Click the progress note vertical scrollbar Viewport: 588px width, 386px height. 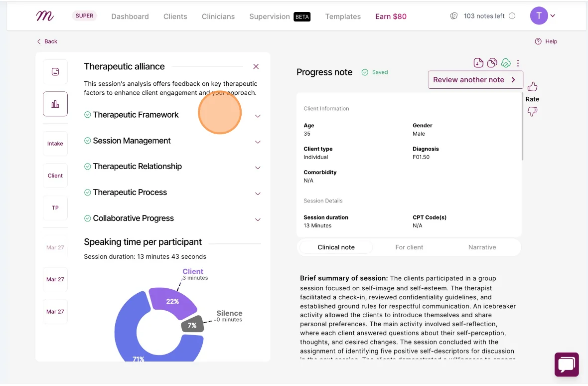click(x=522, y=127)
